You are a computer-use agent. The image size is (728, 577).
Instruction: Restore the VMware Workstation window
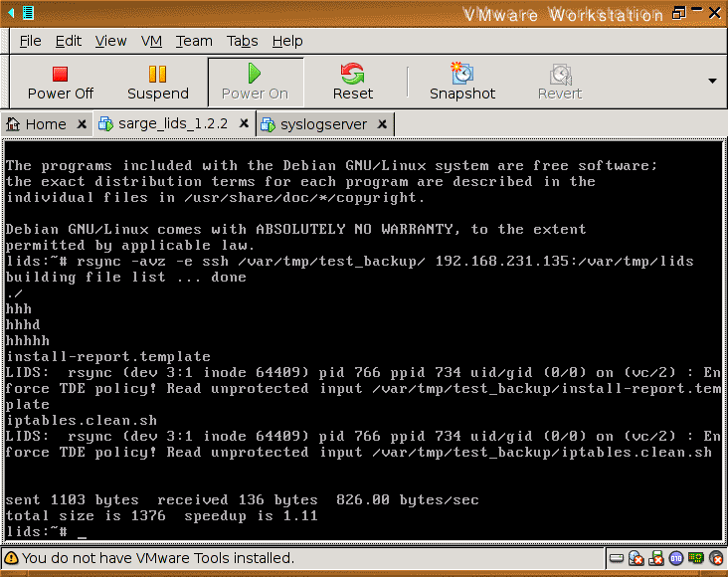point(679,13)
